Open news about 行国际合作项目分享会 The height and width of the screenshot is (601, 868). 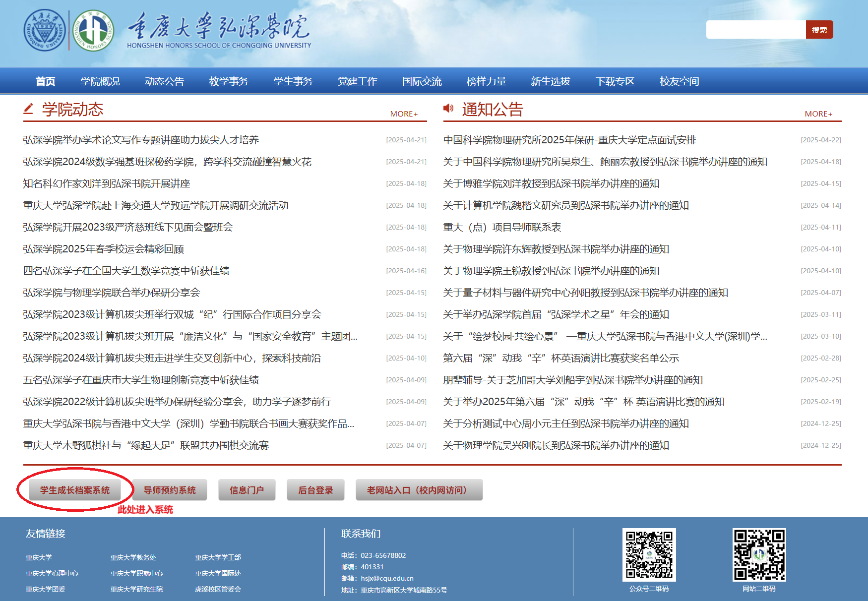pos(172,314)
